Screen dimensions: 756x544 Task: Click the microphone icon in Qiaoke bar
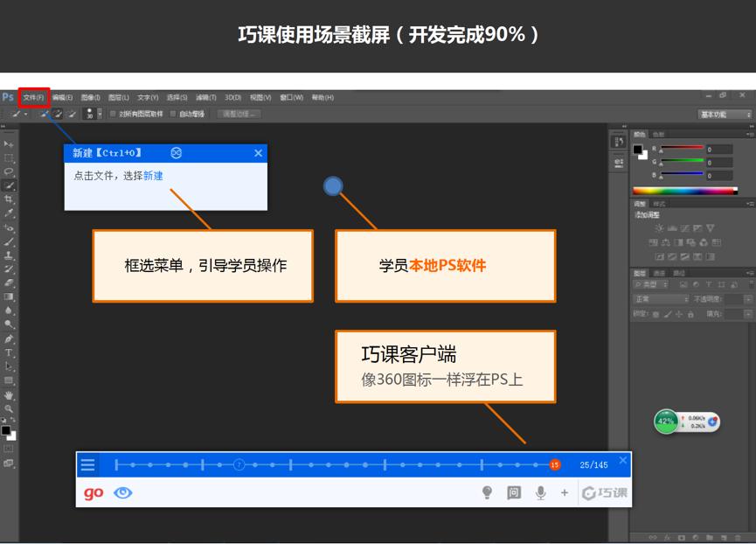pyautogui.click(x=541, y=493)
